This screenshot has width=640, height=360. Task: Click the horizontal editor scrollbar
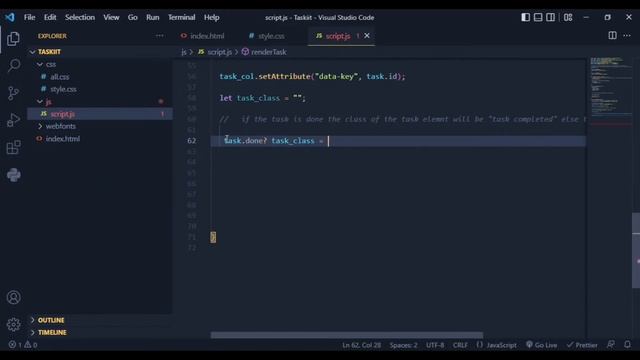(x=347, y=335)
